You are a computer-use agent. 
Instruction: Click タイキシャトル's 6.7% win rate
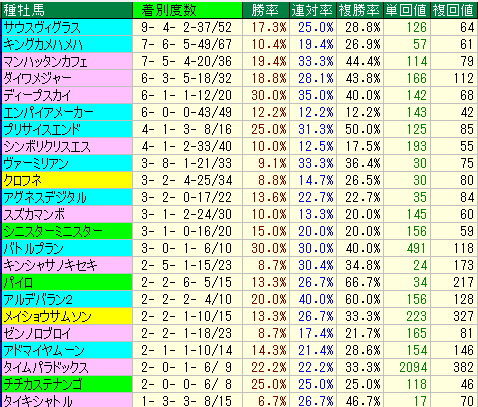pos(272,401)
